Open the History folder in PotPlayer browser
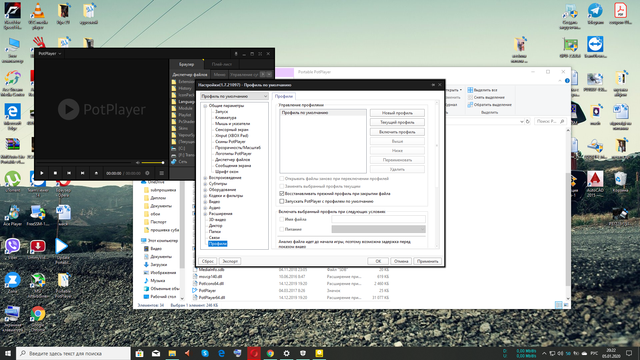 click(x=182, y=88)
